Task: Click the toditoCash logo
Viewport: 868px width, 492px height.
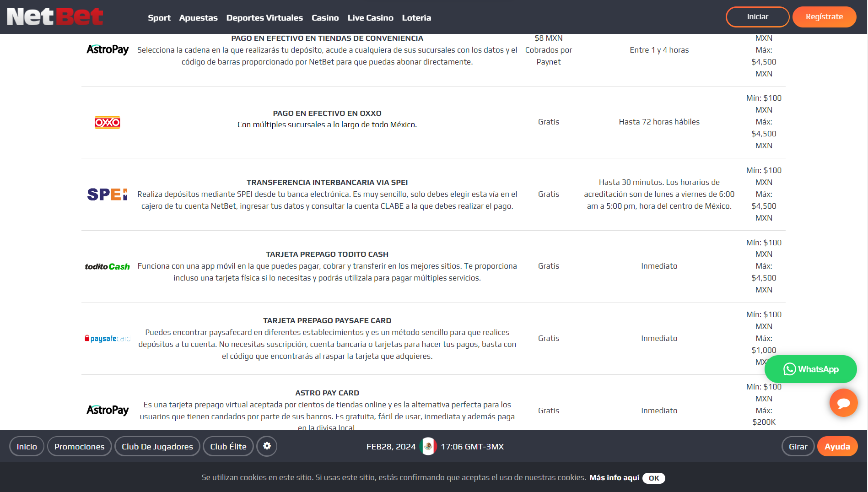Action: point(108,266)
